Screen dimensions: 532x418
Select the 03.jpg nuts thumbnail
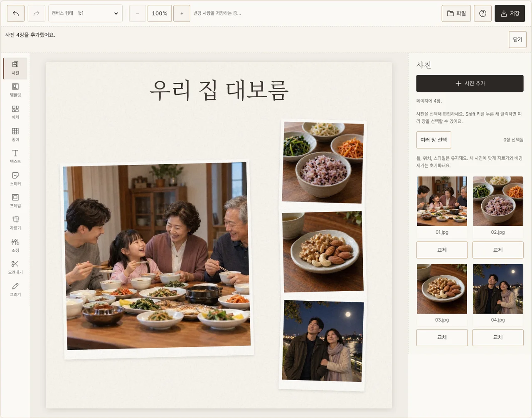442,289
